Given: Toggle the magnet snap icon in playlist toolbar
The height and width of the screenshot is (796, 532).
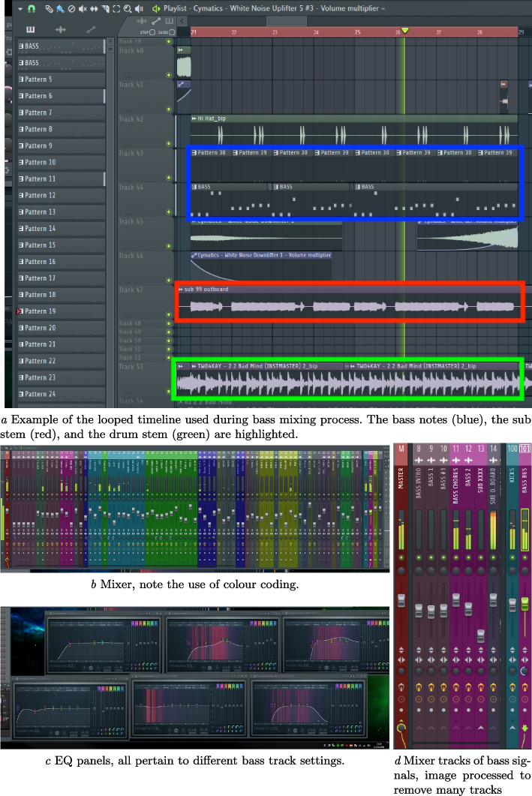Looking at the screenshot, I should [x=31, y=9].
